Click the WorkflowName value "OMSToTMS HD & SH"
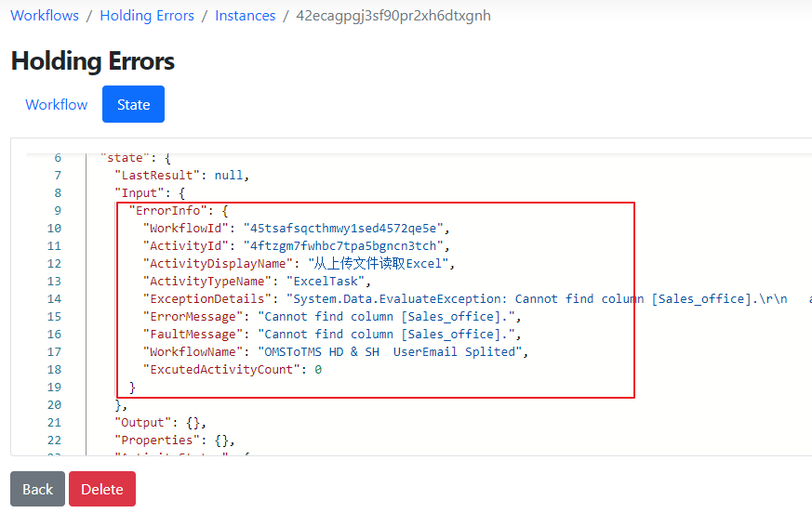The width and height of the screenshot is (812, 513). click(390, 352)
